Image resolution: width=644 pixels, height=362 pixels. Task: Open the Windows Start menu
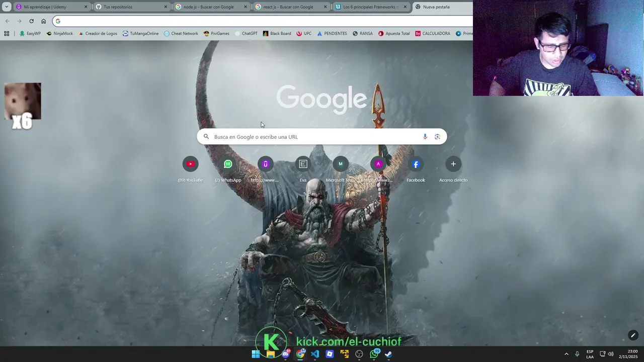pos(256,354)
